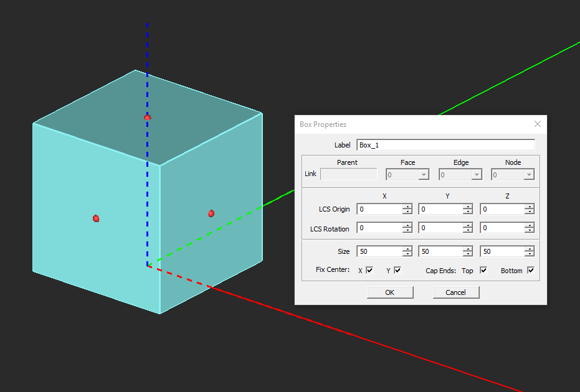Select the red handle on the cube's left face
The height and width of the screenshot is (392, 580).
click(96, 218)
